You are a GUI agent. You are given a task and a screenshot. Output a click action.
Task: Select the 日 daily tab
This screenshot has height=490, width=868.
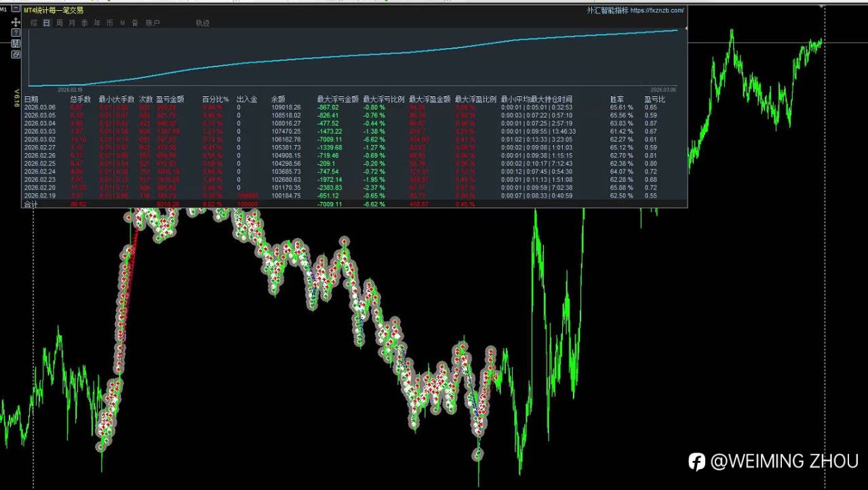tap(47, 23)
